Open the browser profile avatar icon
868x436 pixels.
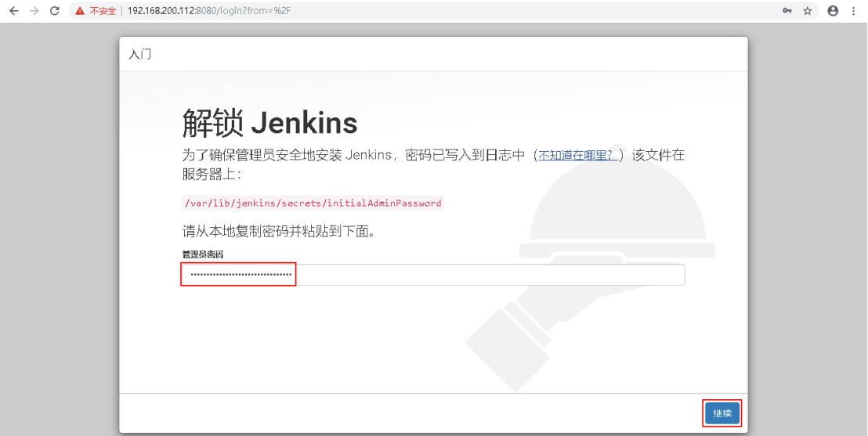point(833,10)
